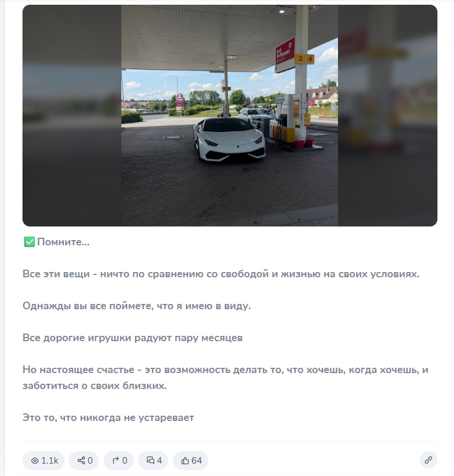Copy post link with chain icon
The height and width of the screenshot is (476, 454).
point(428,460)
